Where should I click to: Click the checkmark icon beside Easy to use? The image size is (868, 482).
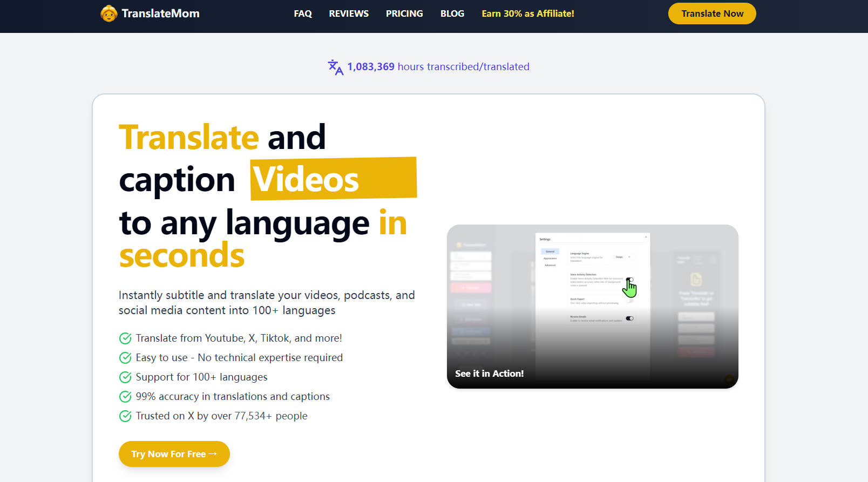tap(125, 358)
